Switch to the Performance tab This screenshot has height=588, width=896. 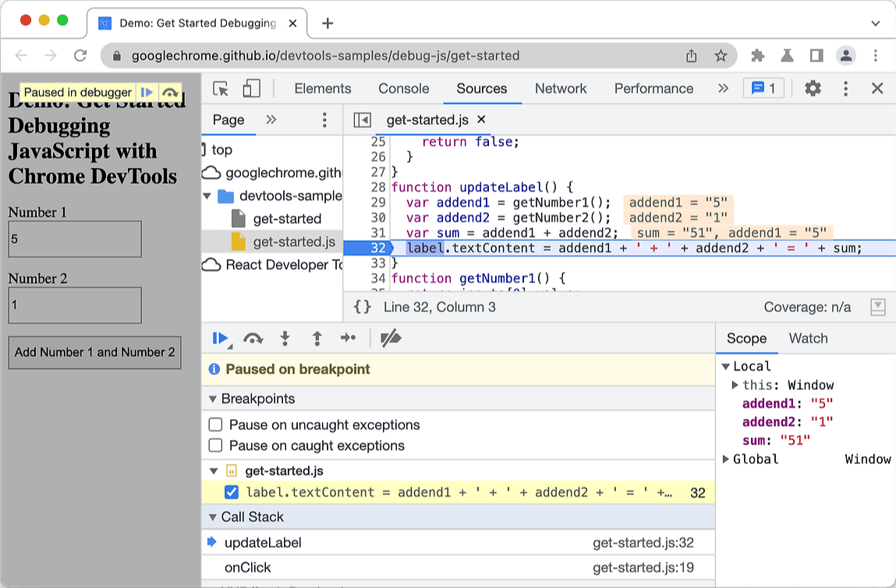pos(653,89)
